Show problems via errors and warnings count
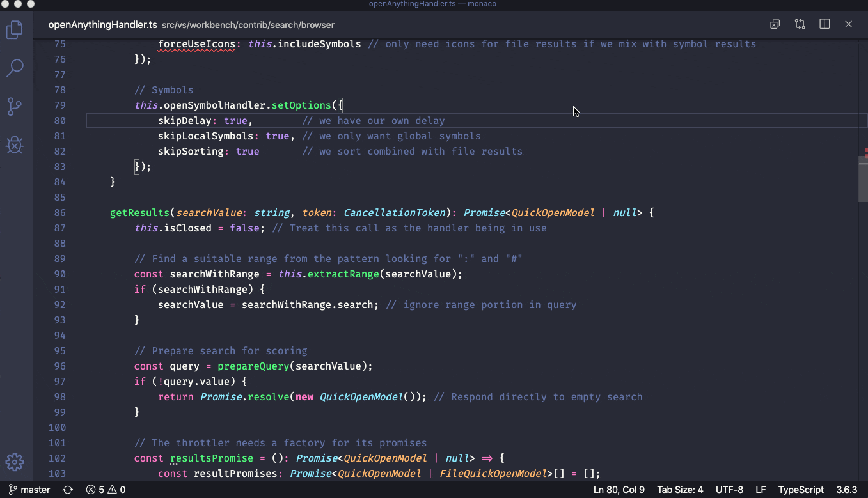 (x=106, y=490)
